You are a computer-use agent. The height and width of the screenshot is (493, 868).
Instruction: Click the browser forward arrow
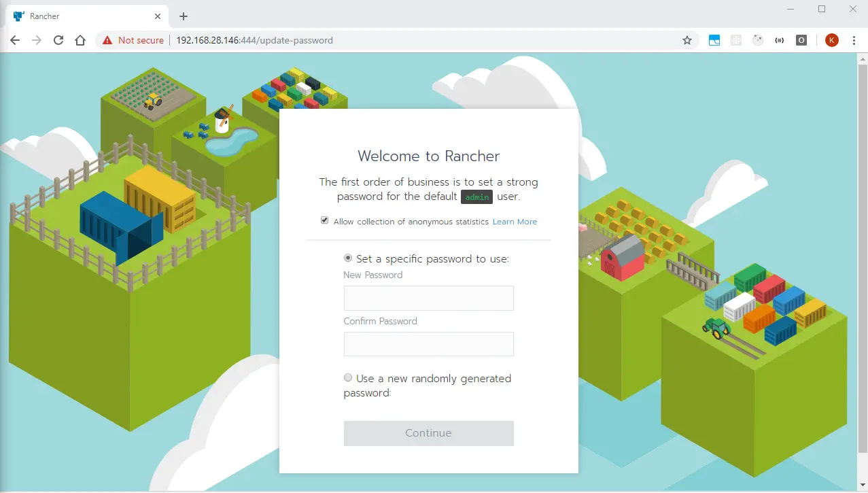point(37,40)
